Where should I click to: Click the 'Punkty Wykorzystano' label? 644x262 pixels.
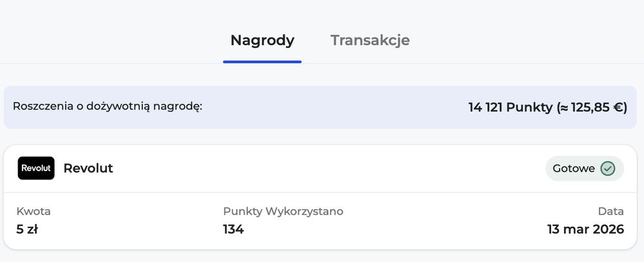tap(283, 211)
